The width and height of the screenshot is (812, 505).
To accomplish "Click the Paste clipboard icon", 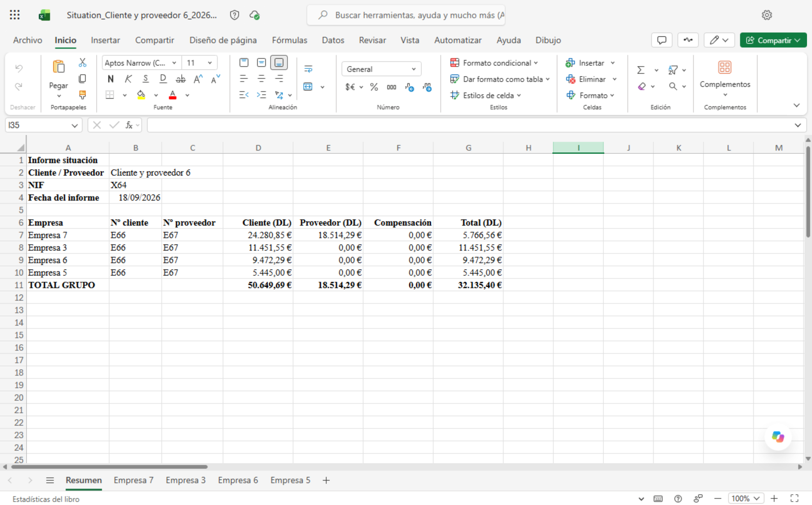I will pyautogui.click(x=58, y=67).
